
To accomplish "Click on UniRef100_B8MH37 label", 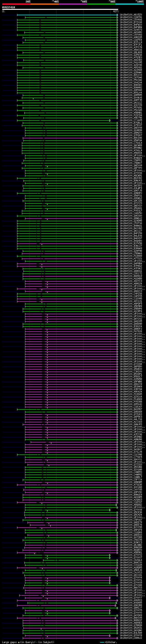I will [x=131, y=620].
